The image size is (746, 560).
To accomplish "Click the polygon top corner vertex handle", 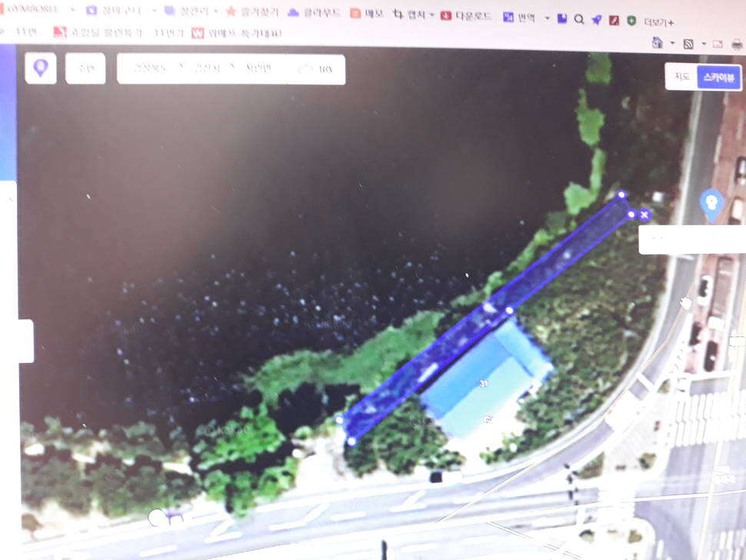I will (621, 195).
